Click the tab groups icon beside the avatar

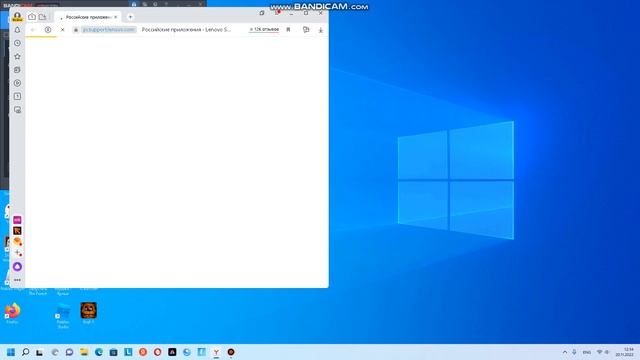point(32,17)
